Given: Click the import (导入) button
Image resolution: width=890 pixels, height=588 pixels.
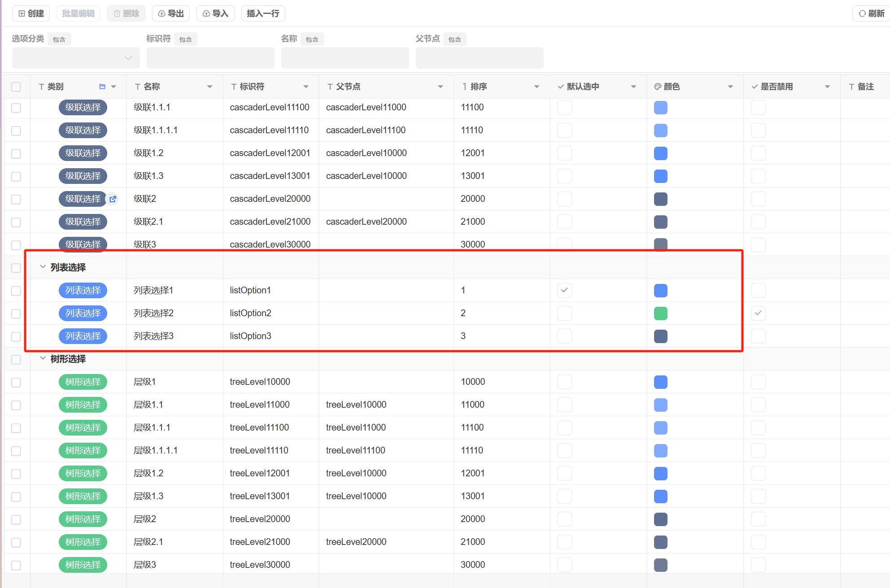Looking at the screenshot, I should pos(215,13).
